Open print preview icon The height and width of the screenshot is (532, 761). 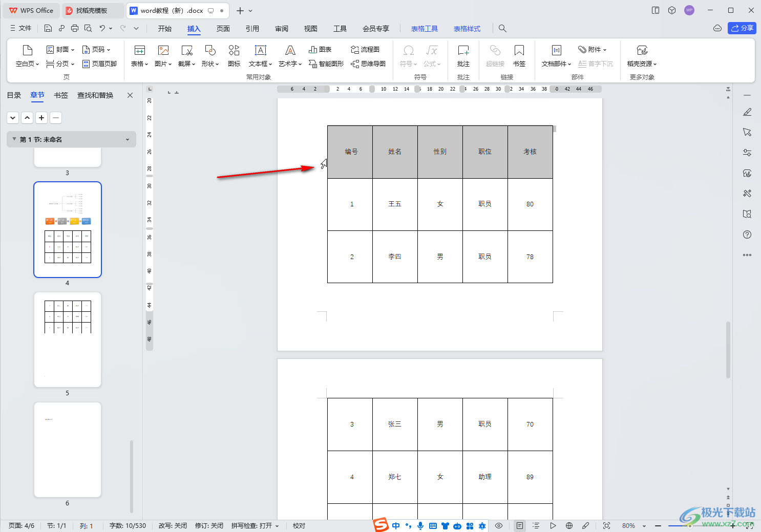[x=88, y=28]
